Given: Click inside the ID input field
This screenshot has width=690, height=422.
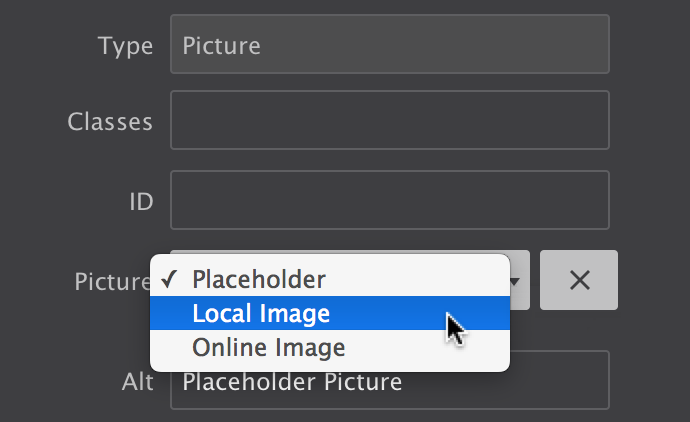Looking at the screenshot, I should pos(389,200).
